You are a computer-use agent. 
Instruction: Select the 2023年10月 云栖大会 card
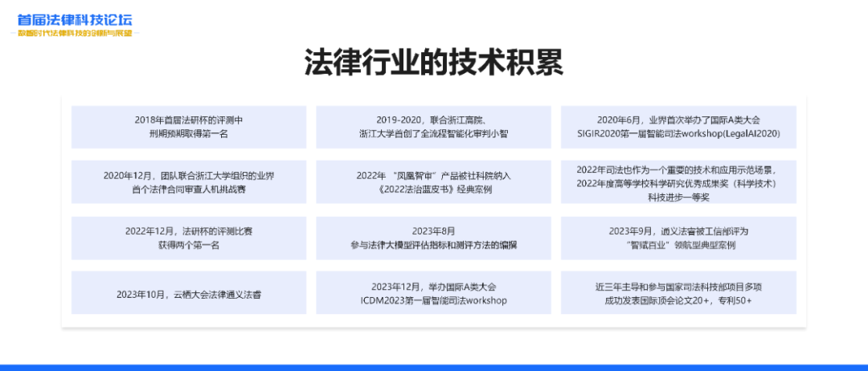(x=189, y=293)
